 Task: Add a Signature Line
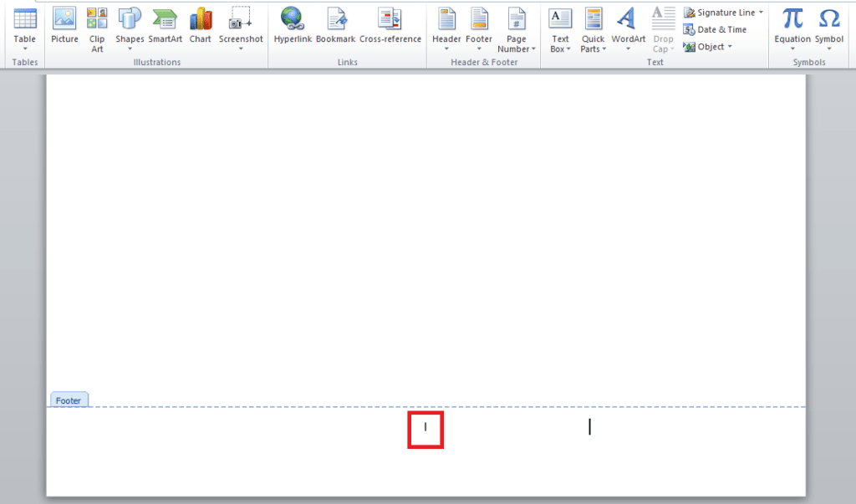coord(722,12)
